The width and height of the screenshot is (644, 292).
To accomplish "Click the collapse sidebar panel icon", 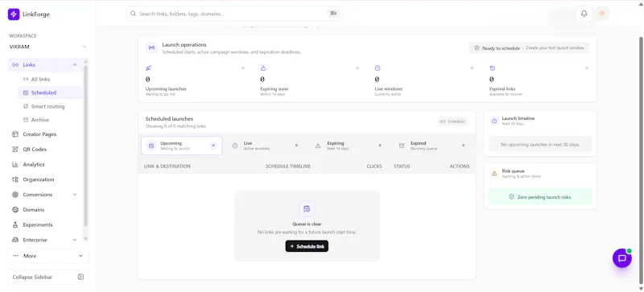I will click(x=81, y=278).
